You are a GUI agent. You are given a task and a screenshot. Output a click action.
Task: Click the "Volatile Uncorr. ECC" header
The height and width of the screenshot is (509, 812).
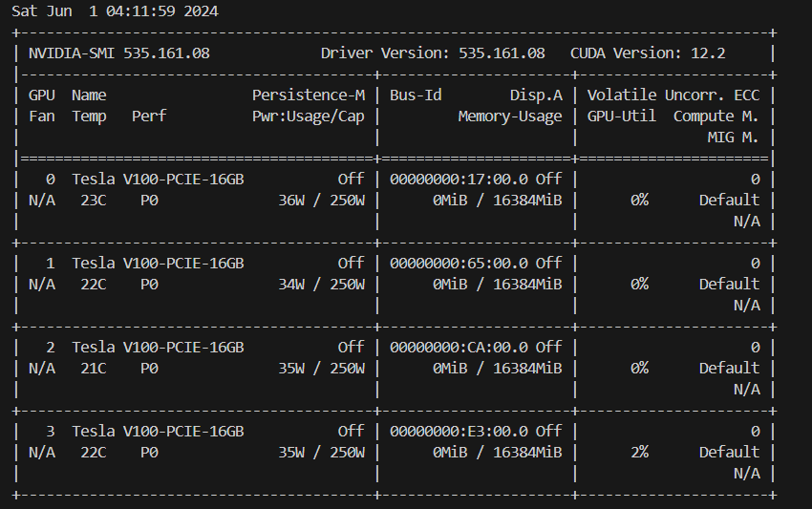[673, 95]
